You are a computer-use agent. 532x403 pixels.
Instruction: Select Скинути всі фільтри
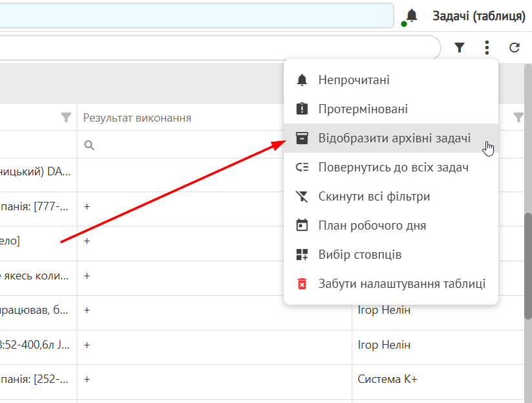(391, 197)
